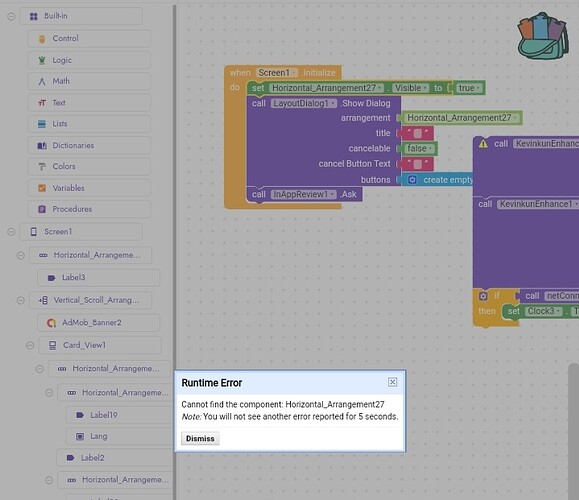Open the Colors blocks category
Image resolution: width=579 pixels, height=500 pixels.
(x=89, y=167)
